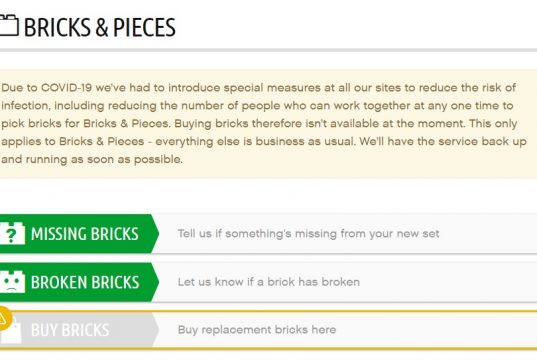Click "Buy replacement bricks here" text
537x360 pixels.
click(x=257, y=330)
